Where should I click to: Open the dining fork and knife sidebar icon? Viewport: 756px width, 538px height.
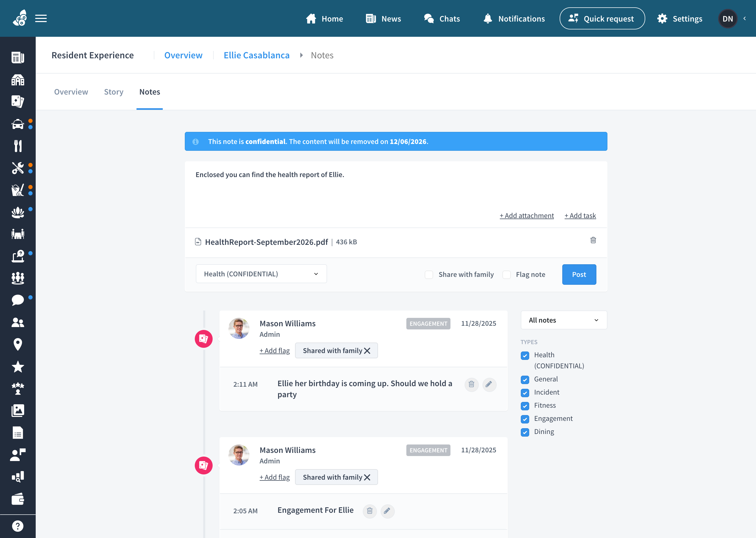18,146
